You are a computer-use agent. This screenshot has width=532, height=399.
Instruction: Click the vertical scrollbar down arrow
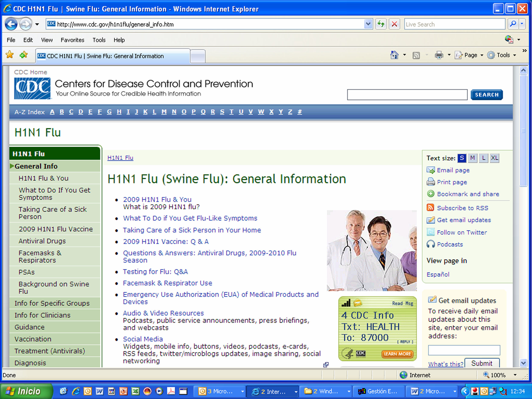[523, 362]
